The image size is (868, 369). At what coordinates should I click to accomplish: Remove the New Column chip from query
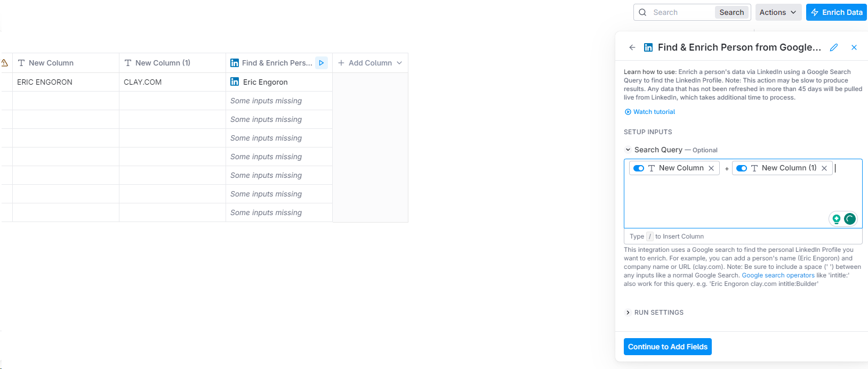pyautogui.click(x=711, y=168)
